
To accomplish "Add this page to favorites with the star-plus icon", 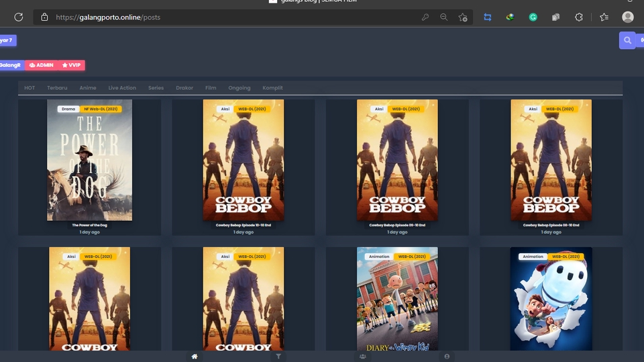I will click(463, 17).
